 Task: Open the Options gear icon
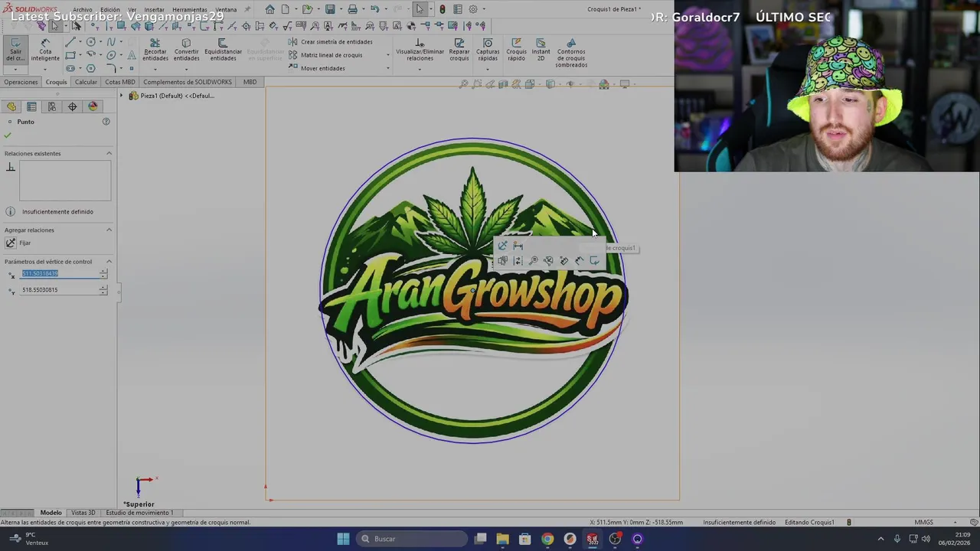pos(473,9)
